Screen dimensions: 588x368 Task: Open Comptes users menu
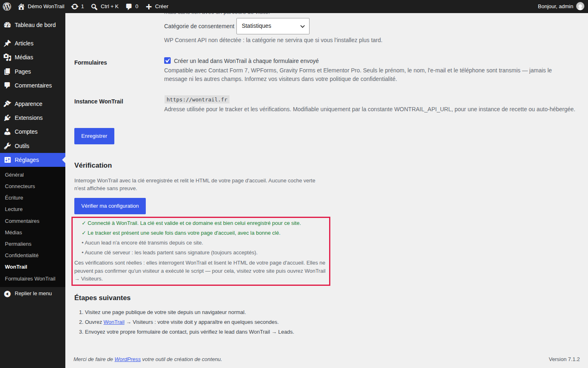click(33, 132)
